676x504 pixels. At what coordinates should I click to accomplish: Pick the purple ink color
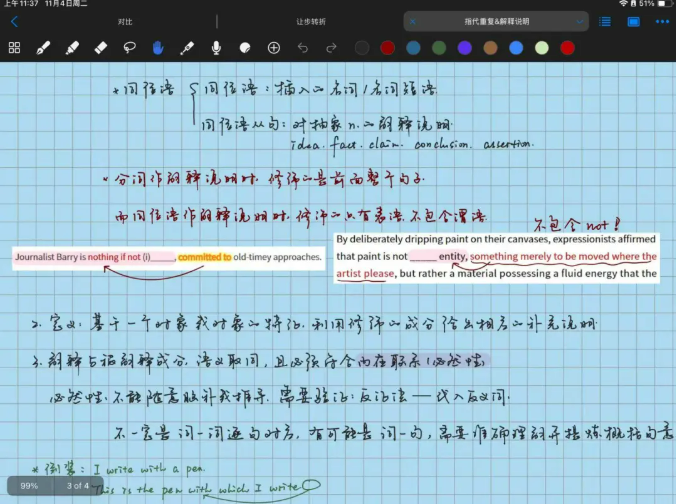pyautogui.click(x=464, y=47)
